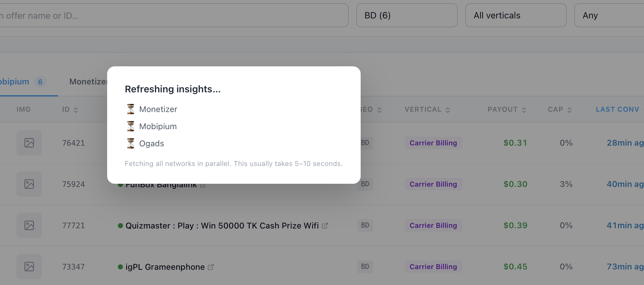The height and width of the screenshot is (285, 644).
Task: Switch to the Monetizer tab
Action: tap(88, 82)
